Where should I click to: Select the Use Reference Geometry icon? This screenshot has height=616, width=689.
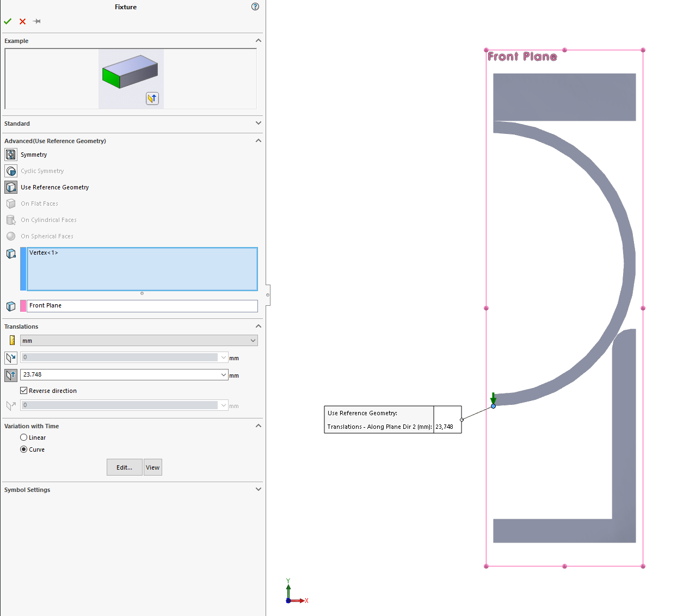(x=11, y=188)
